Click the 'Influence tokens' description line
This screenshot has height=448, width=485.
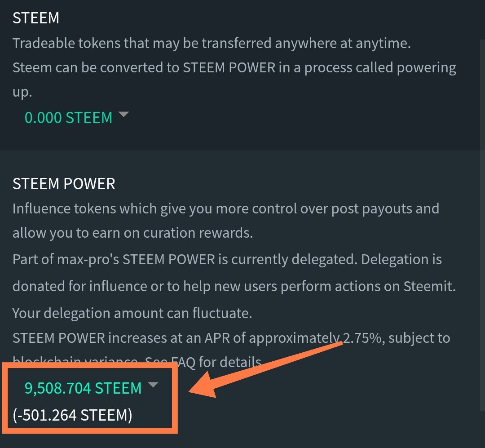click(226, 208)
